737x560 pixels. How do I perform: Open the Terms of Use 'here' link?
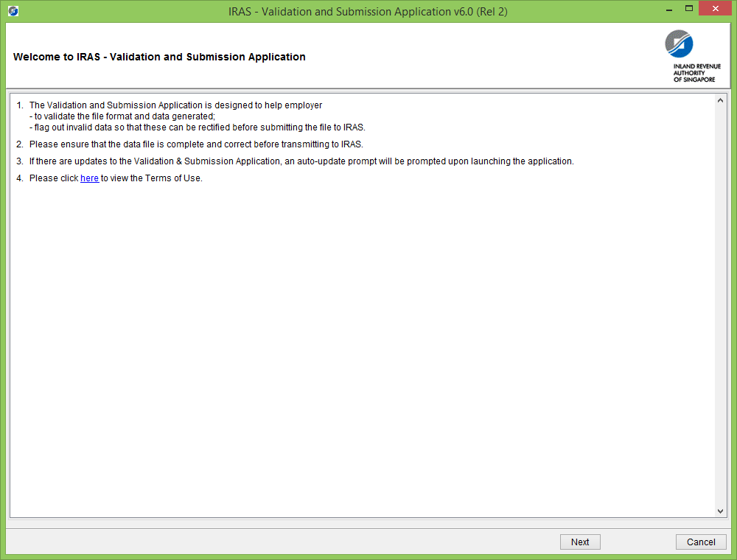tap(89, 178)
